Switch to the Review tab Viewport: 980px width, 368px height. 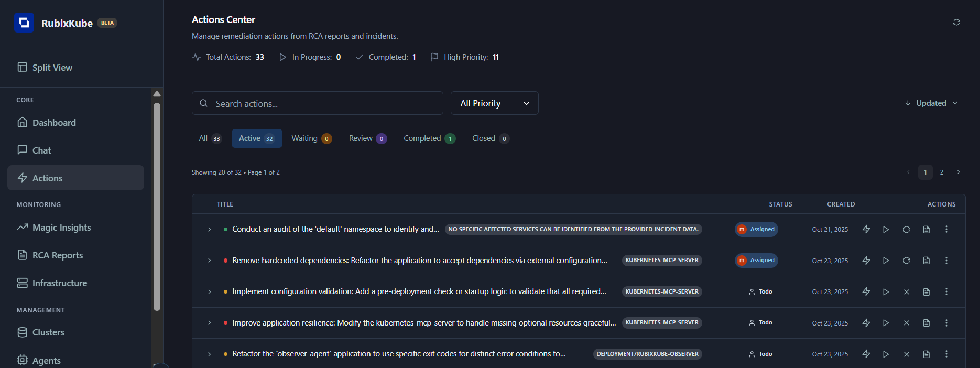[368, 138]
